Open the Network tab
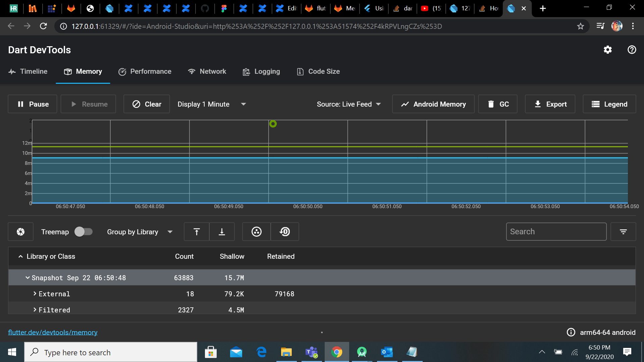Viewport: 644px width, 362px height. point(207,71)
